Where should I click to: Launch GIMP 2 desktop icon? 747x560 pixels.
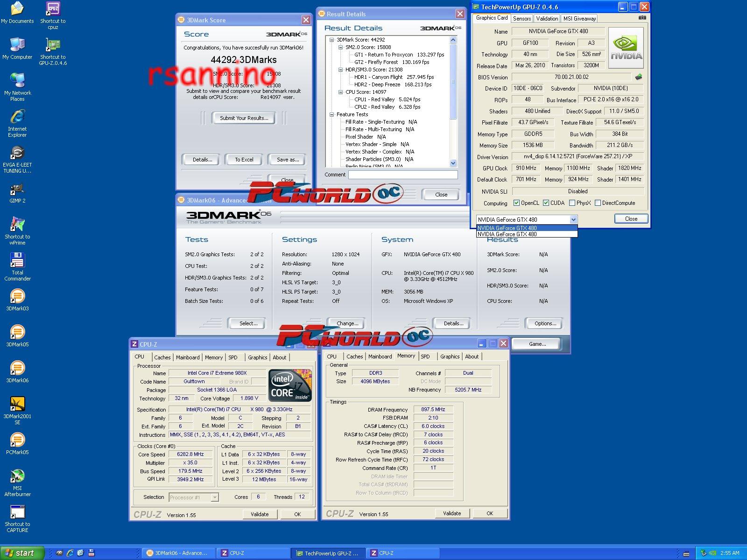coord(17,192)
